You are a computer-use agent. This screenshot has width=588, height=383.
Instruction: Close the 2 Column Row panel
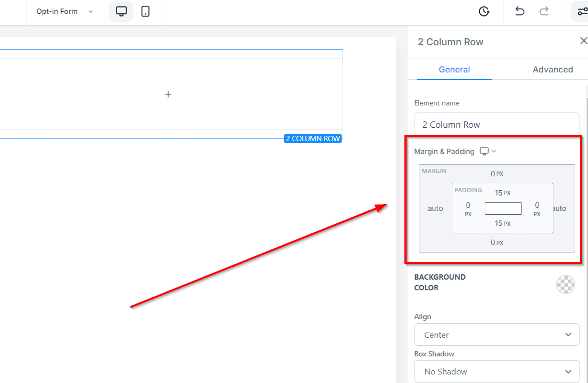click(x=583, y=41)
